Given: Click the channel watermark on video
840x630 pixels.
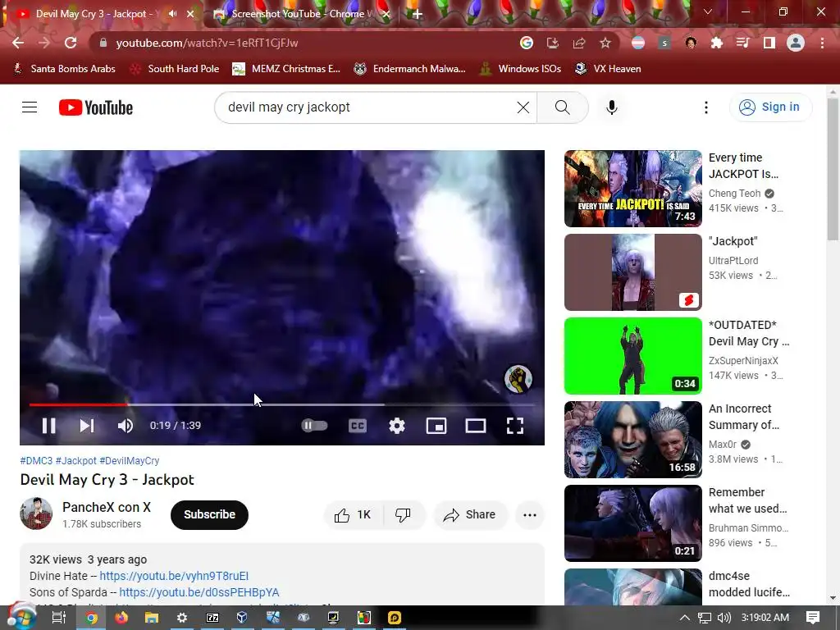Looking at the screenshot, I should point(518,379).
